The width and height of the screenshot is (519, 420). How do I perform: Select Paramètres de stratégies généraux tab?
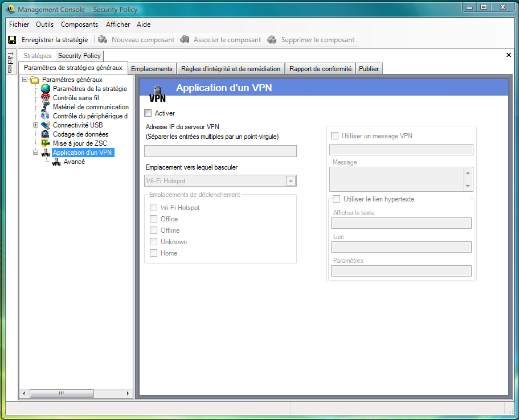(x=73, y=68)
